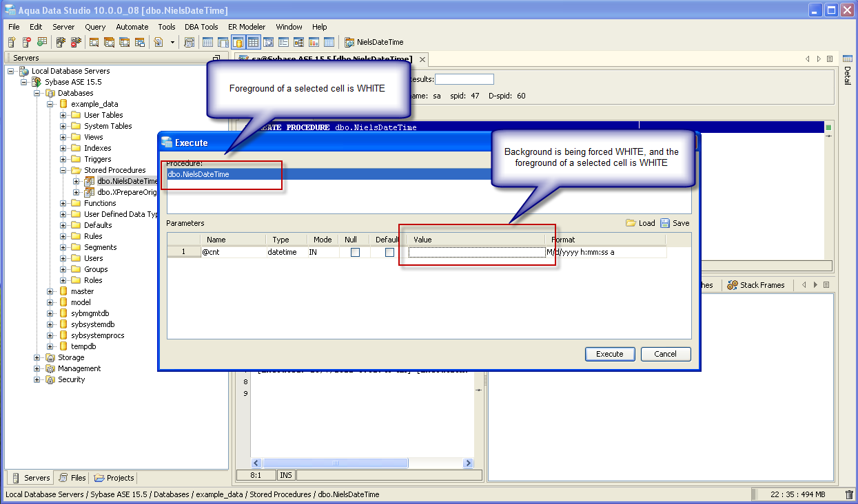Expand the tempdb database node
The height and width of the screenshot is (504, 858).
pos(50,346)
